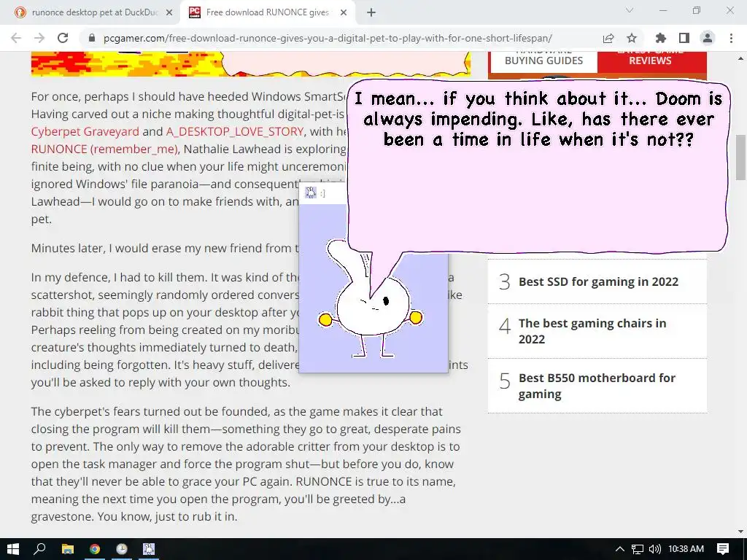Open the Cyberpet Graveyard link
The width and height of the screenshot is (747, 560).
85,131
